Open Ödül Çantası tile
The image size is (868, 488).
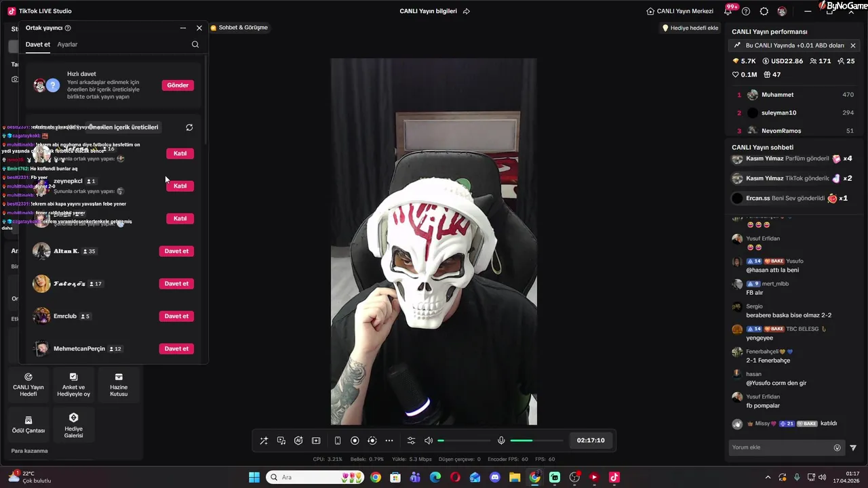28,425
